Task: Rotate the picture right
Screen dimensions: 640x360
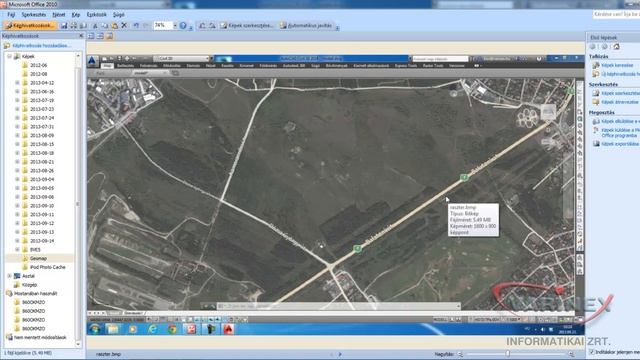Action: tap(212, 25)
